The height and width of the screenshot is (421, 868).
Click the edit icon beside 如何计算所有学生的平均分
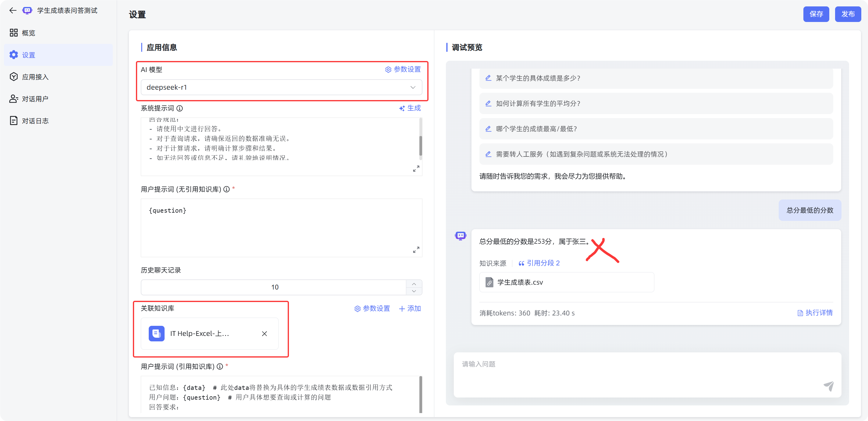[488, 103]
